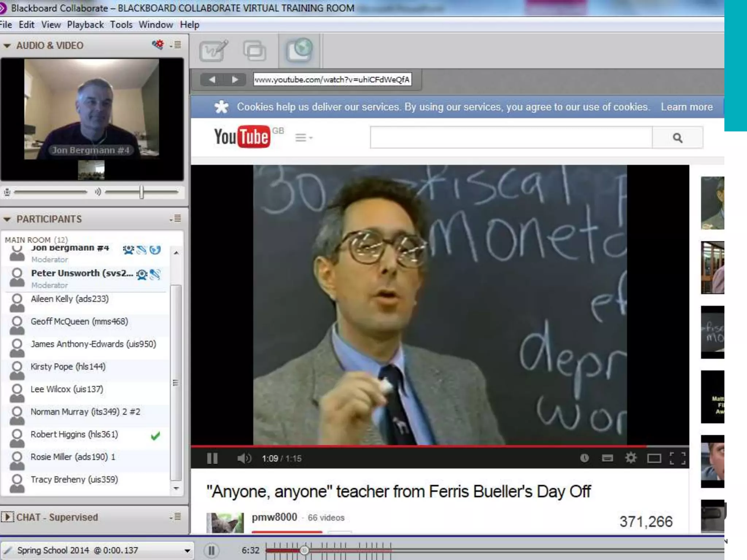This screenshot has height=560, width=747.
Task: Collapse the Participants panel
Action: (x=7, y=219)
